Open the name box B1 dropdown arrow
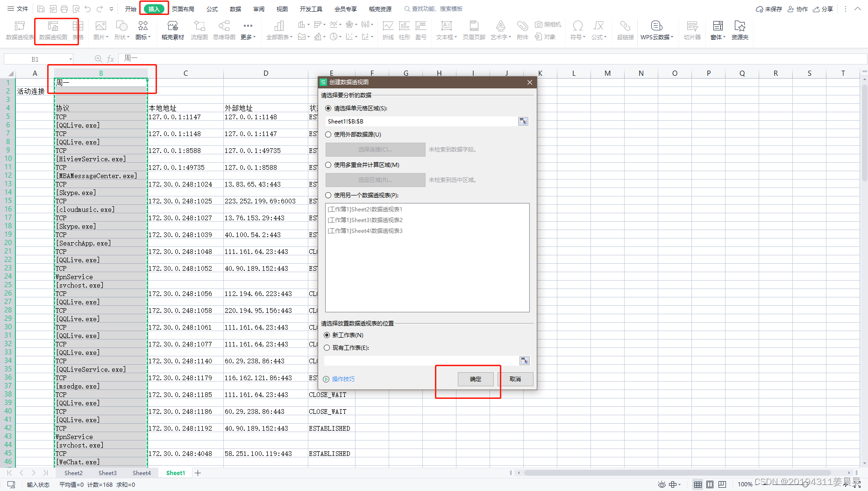 tap(71, 59)
